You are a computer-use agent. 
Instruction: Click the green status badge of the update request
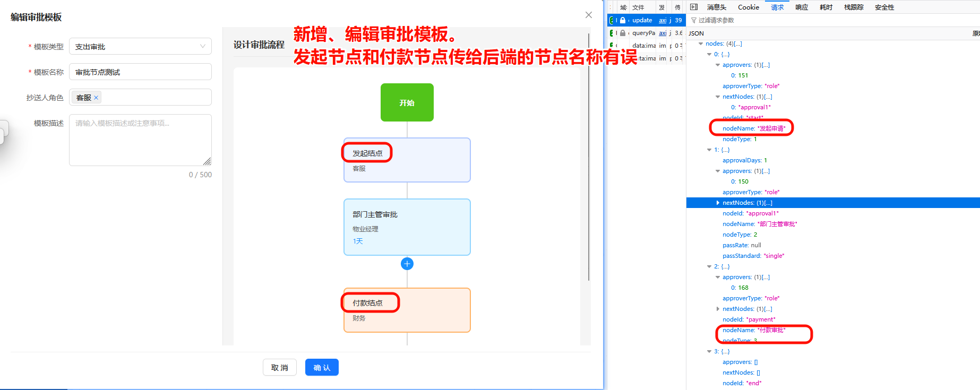(612, 20)
